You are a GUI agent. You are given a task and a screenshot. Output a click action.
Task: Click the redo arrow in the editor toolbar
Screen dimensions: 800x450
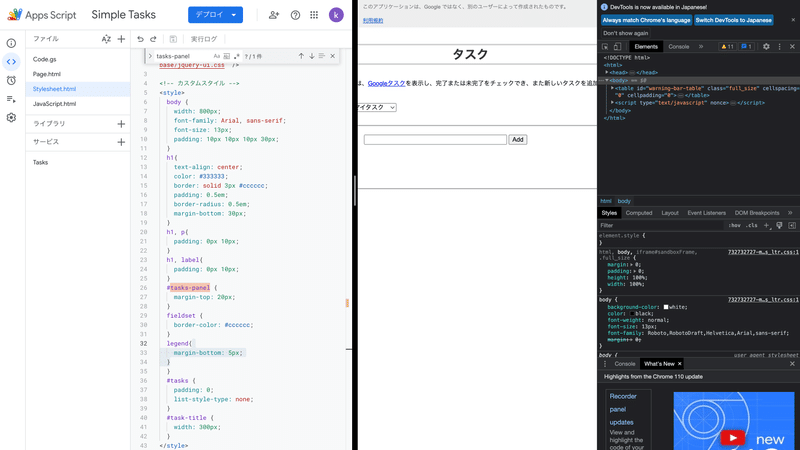click(153, 39)
